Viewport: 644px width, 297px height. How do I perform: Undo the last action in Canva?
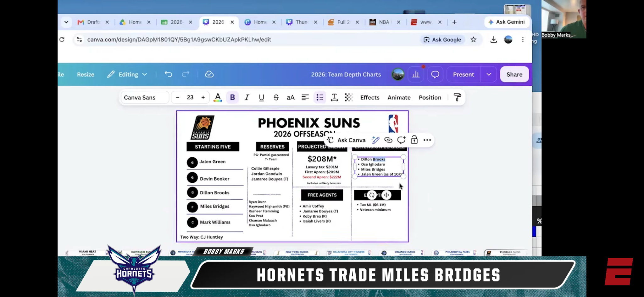point(169,74)
